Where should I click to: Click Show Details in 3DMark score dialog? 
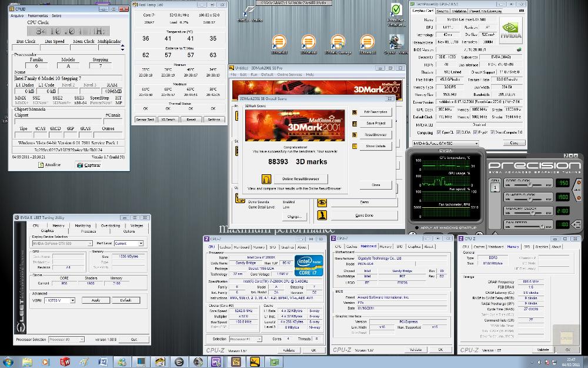(x=376, y=145)
